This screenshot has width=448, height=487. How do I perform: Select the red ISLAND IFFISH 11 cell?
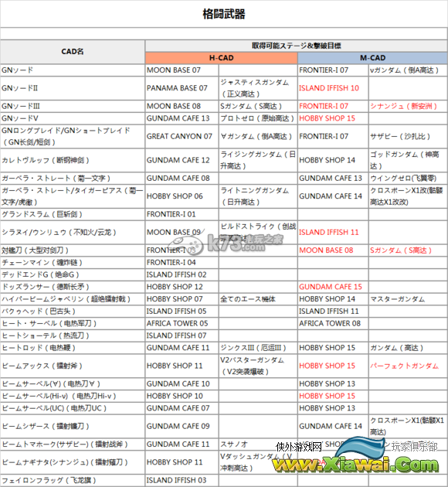[333, 233]
